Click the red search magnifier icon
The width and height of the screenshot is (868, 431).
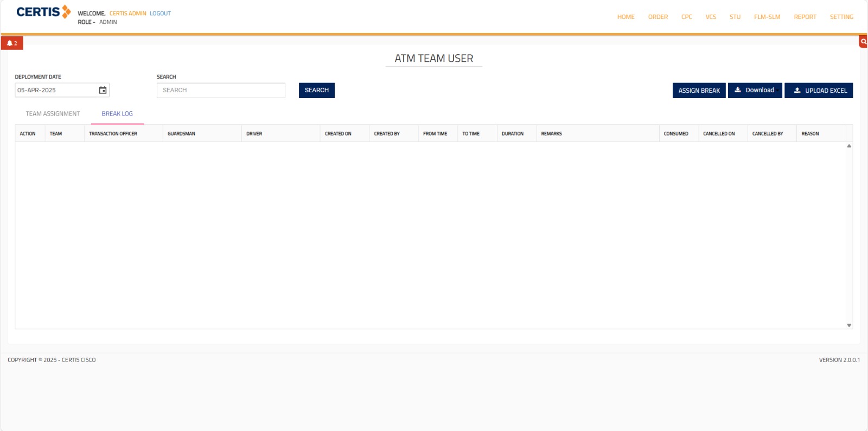click(863, 42)
